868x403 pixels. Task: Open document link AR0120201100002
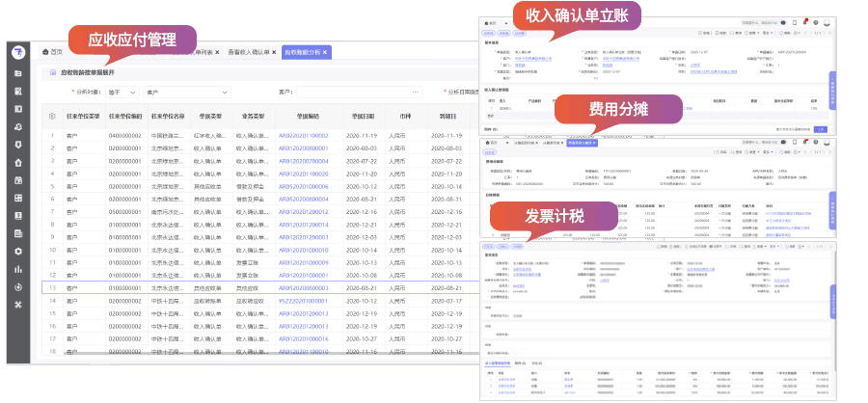(303, 136)
